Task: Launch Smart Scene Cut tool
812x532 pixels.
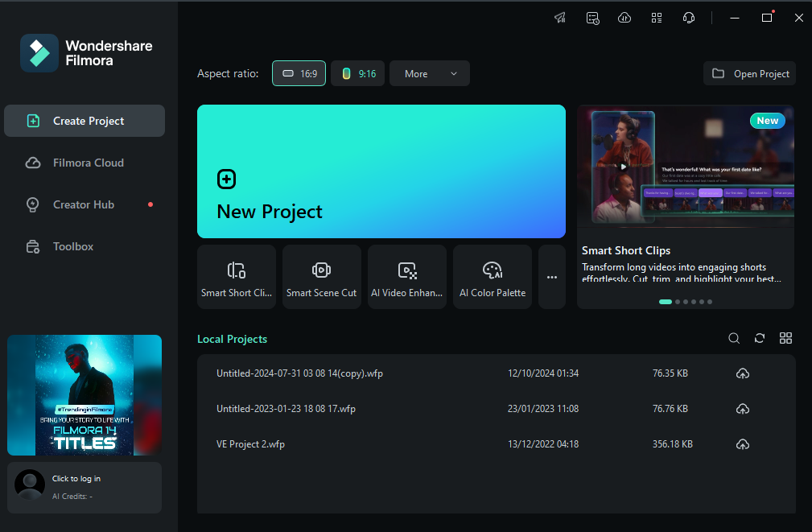Action: (x=322, y=277)
